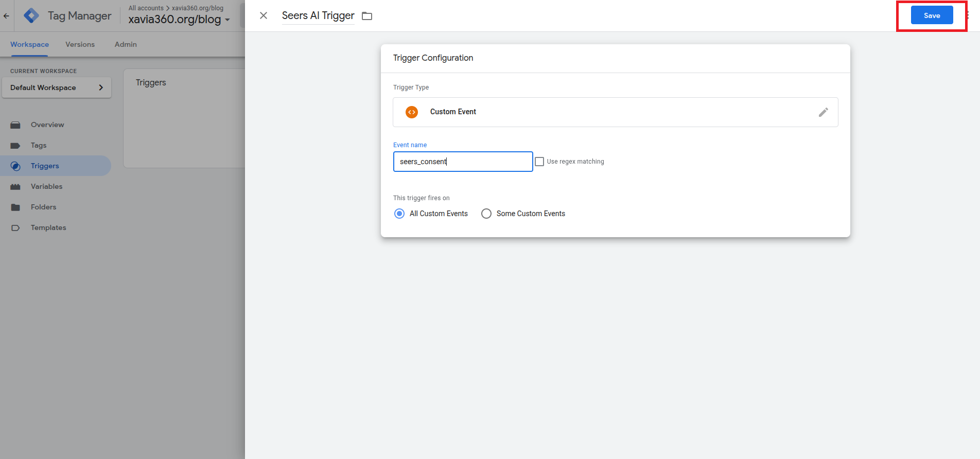Enable Use regex matching checkbox

[539, 162]
